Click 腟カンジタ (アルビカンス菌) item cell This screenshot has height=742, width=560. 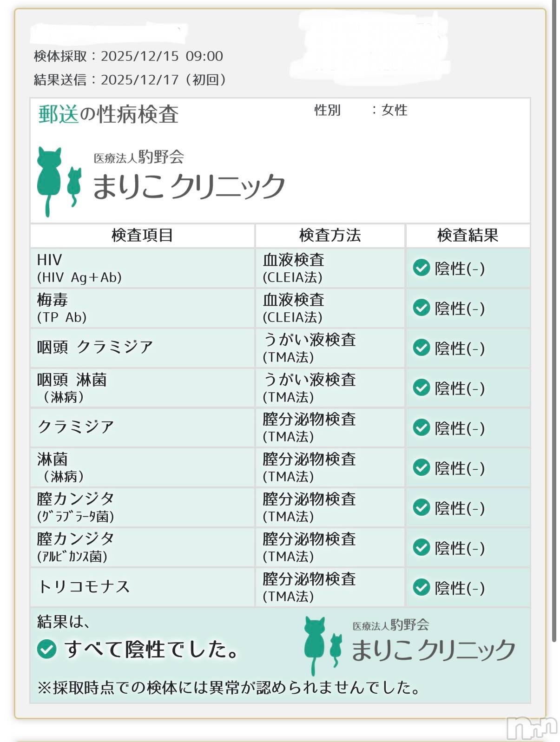(x=142, y=547)
